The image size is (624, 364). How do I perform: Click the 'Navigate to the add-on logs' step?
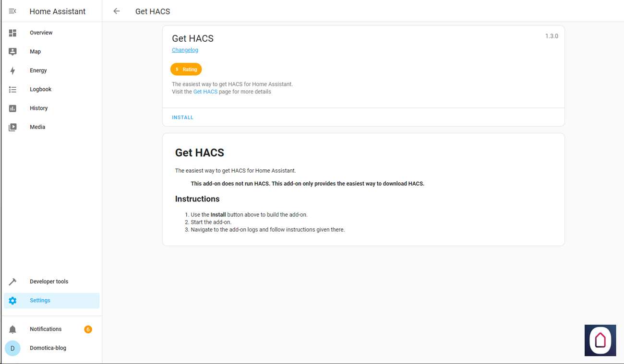point(268,230)
